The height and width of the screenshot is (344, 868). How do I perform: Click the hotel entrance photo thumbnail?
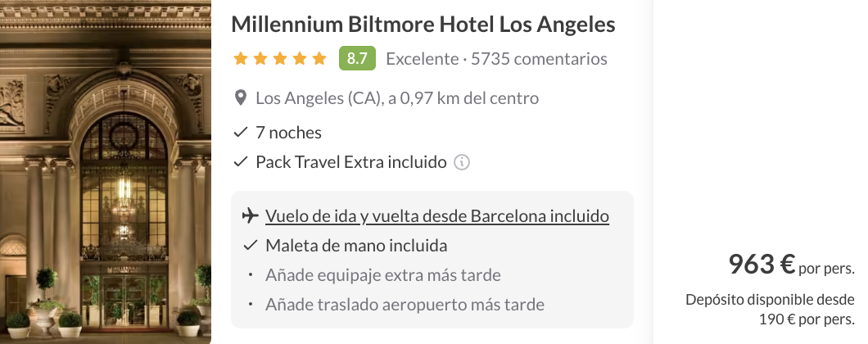coord(106,172)
